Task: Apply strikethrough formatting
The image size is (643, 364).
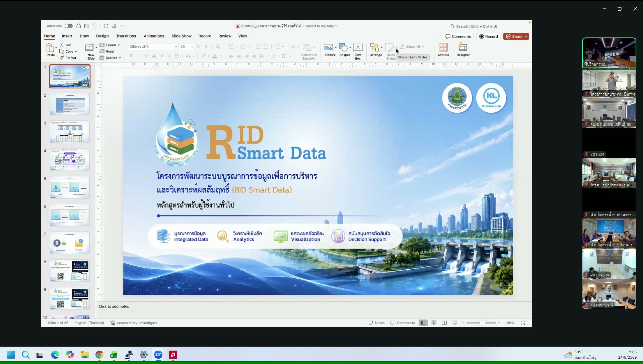Action: pyautogui.click(x=154, y=56)
